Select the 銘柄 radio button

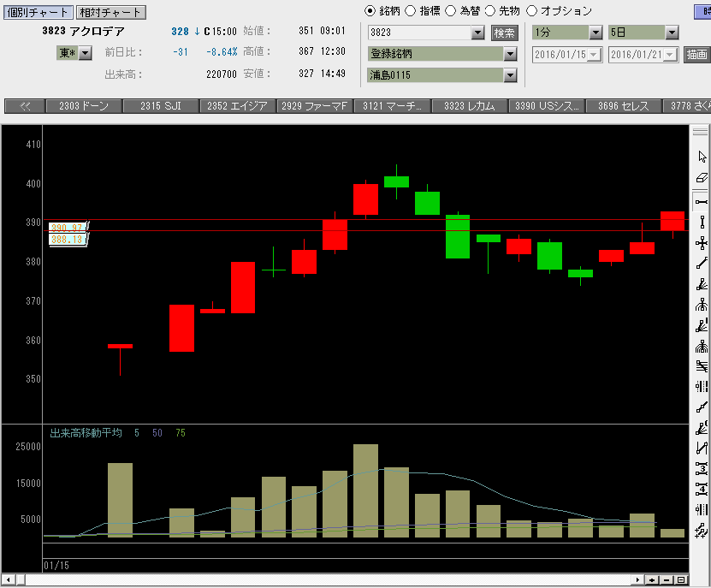370,11
